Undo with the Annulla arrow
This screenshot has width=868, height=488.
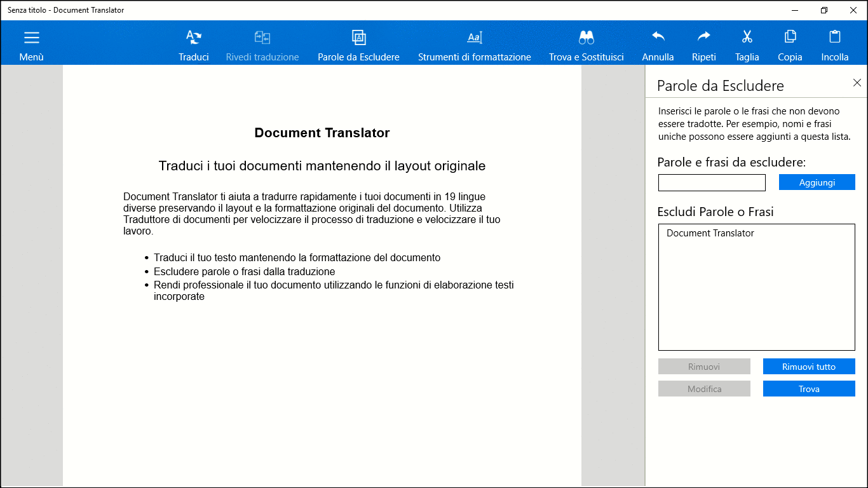click(x=658, y=38)
